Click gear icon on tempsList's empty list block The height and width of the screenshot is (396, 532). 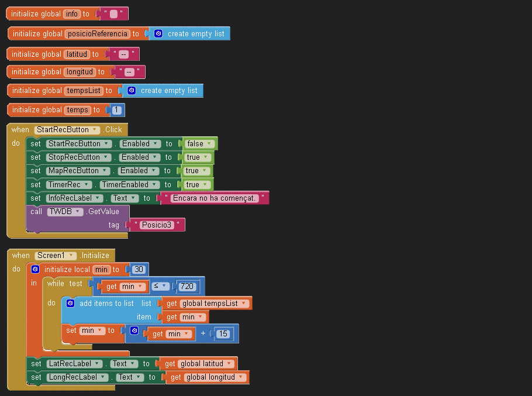(132, 91)
